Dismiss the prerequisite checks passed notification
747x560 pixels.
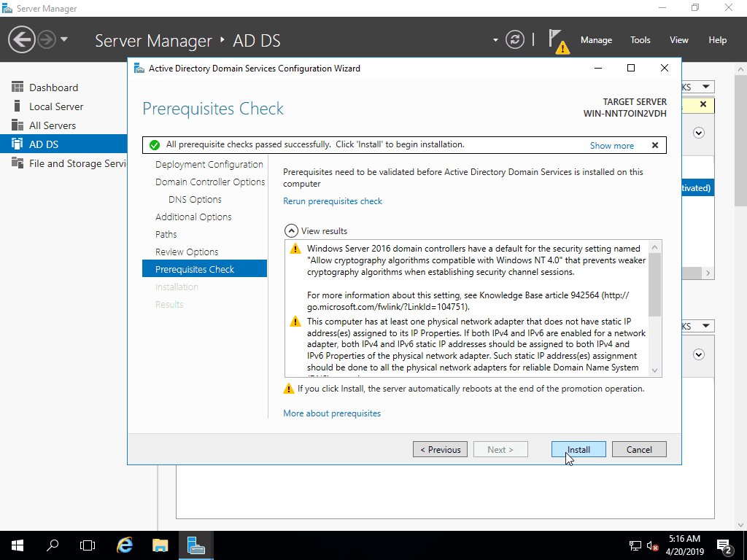655,145
